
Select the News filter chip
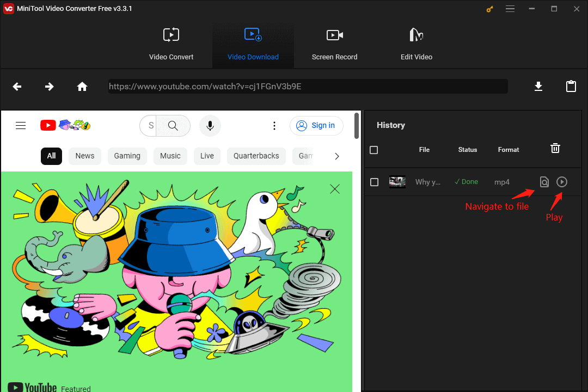coord(85,156)
